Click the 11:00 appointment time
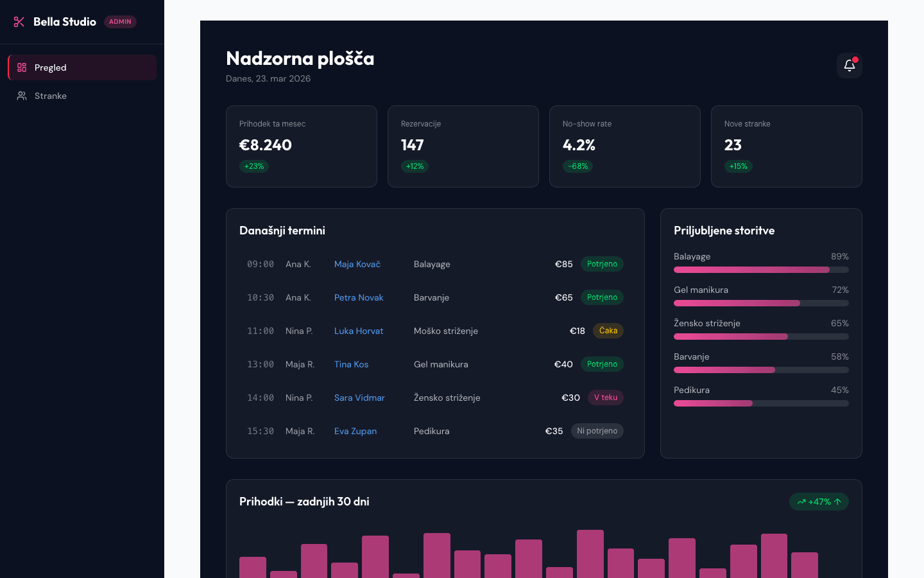924x578 pixels. tap(261, 331)
